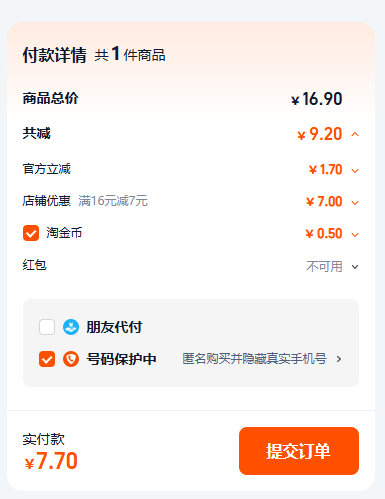The width and height of the screenshot is (385, 499).
Task: Open 匿名购买并隐藏真实手机号 details arrow
Action: click(x=339, y=359)
